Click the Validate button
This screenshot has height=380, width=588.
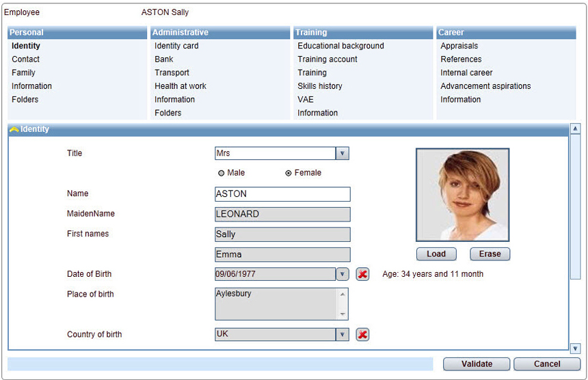[477, 364]
